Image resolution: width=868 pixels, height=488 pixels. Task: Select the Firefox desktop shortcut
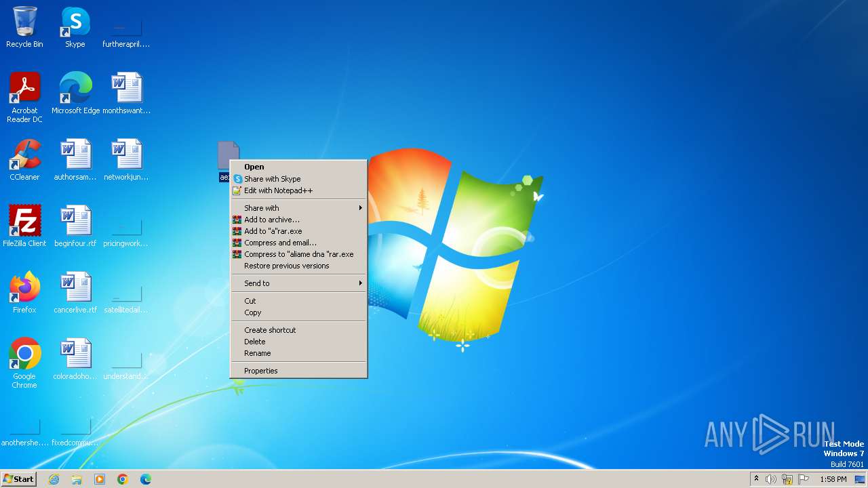[x=24, y=292]
